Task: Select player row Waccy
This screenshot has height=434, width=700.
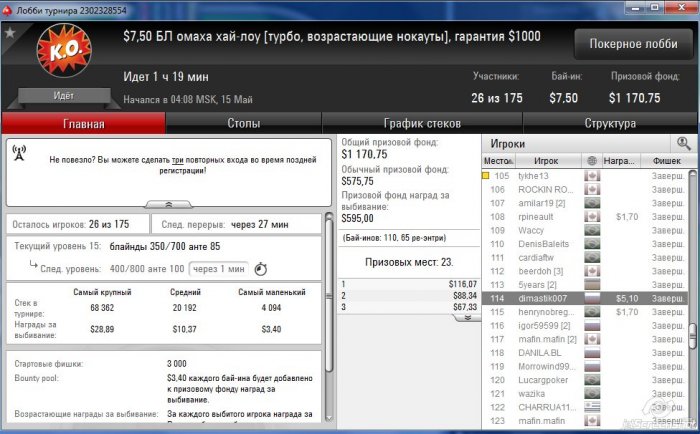Action: [584, 230]
